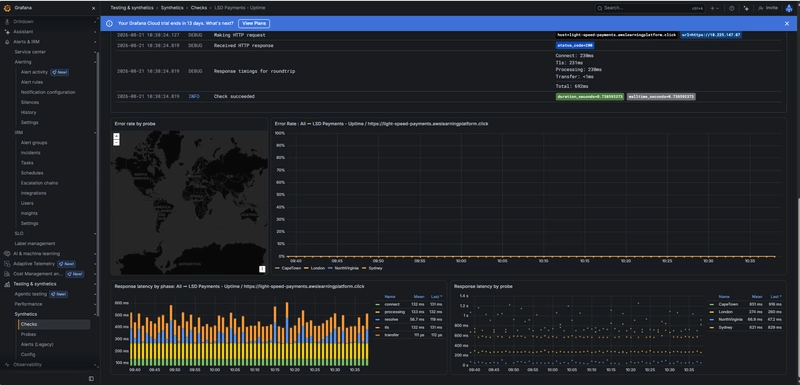Dismiss the Grafana Cloud trial banner
Screen dimensions: 800x385
787,23
